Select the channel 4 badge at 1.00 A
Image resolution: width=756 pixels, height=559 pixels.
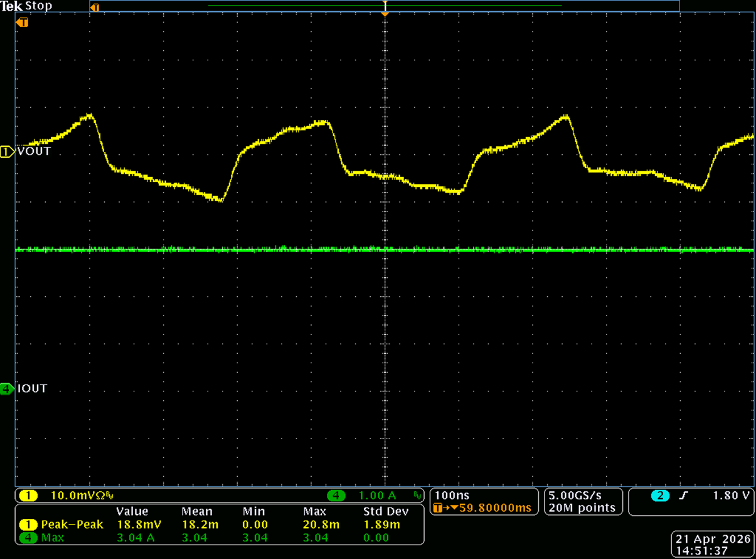click(x=336, y=496)
